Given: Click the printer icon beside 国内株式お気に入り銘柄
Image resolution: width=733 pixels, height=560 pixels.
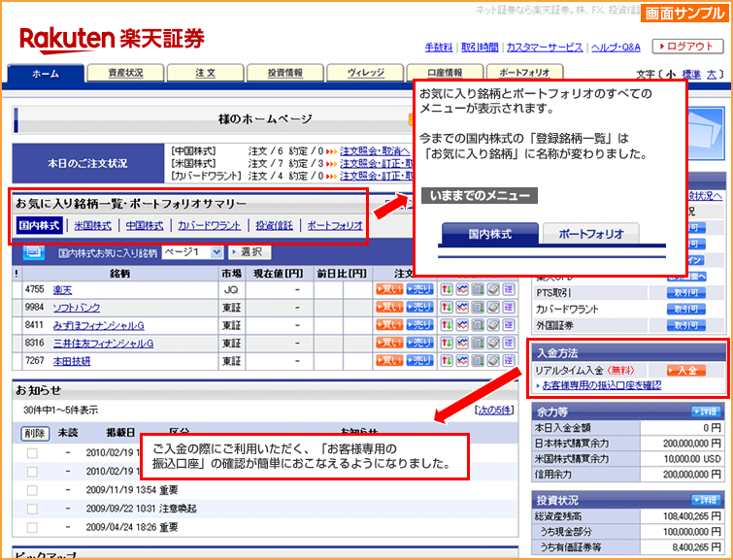Looking at the screenshot, I should click(34, 252).
